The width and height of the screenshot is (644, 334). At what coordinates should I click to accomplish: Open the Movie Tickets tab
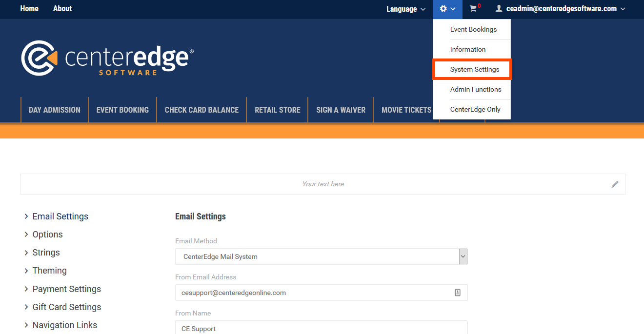pos(406,110)
